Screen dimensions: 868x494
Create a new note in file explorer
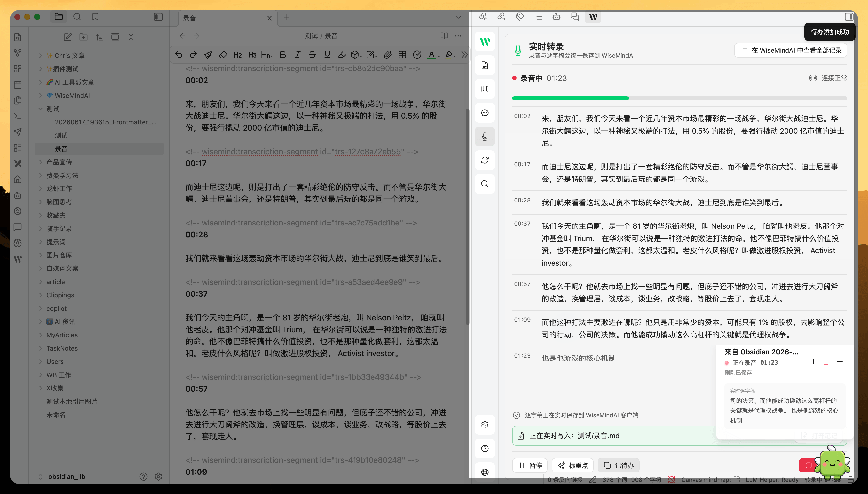pos(68,37)
